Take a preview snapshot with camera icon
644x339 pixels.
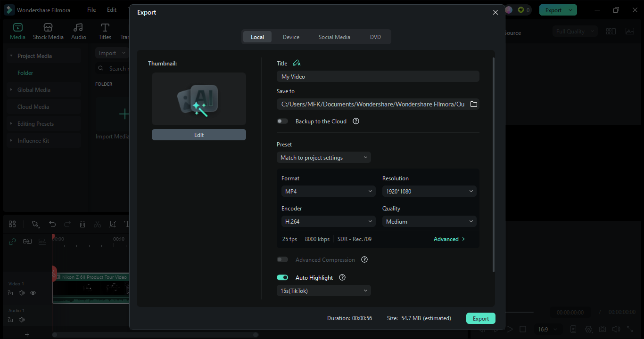603,329
